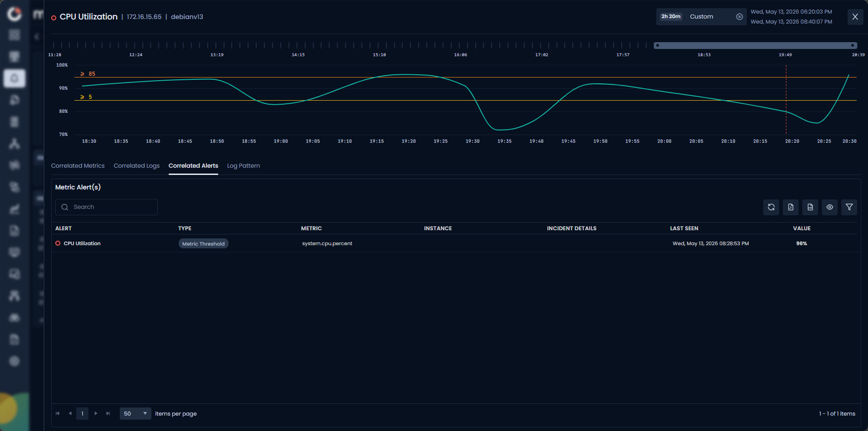
Task: Select page 1 in pagination
Action: 82,413
